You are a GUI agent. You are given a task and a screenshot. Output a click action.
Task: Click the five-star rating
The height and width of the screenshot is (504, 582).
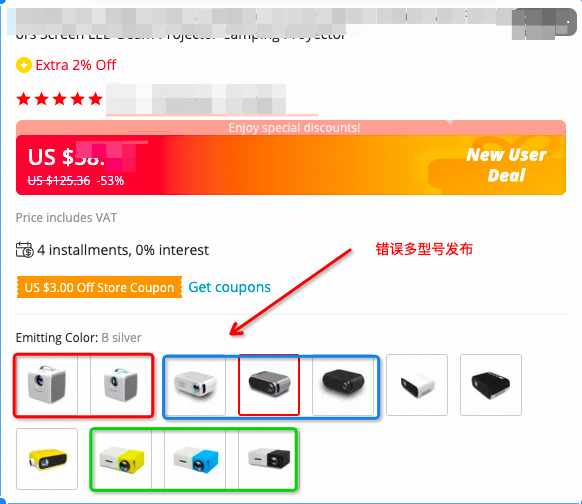point(59,99)
